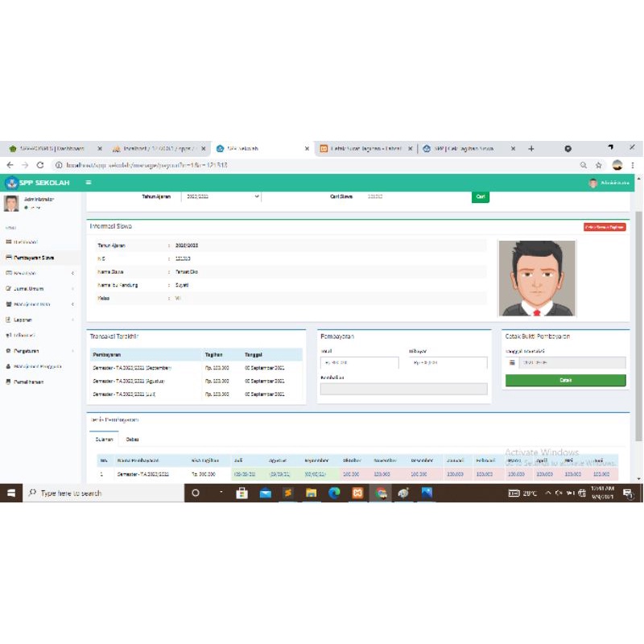Open the Laporan section icon

(x=9, y=319)
